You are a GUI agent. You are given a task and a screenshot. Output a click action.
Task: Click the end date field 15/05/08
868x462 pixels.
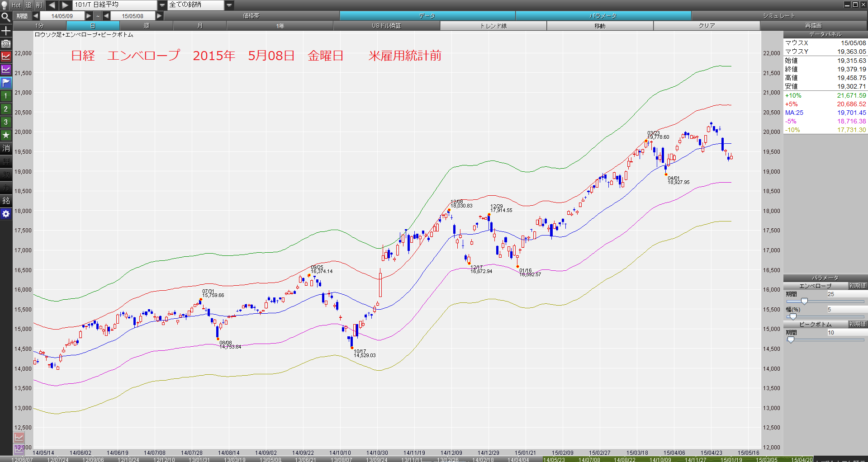tap(133, 16)
